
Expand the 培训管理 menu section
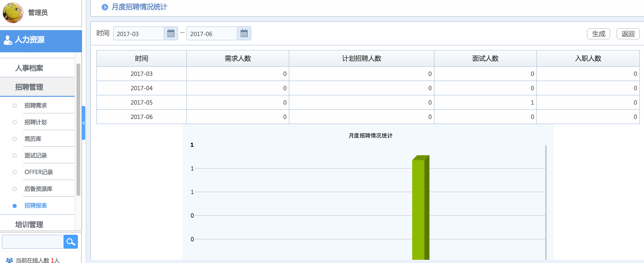(29, 225)
